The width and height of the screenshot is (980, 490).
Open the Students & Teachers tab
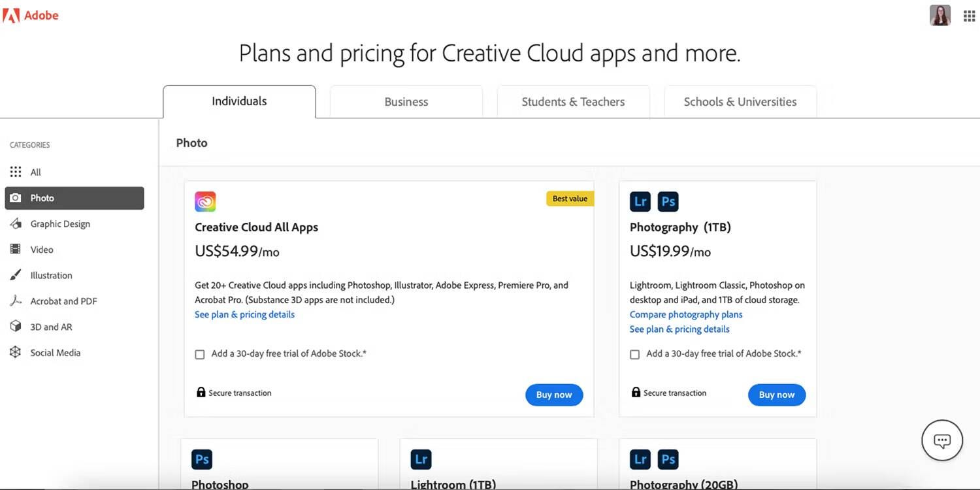[x=573, y=101]
